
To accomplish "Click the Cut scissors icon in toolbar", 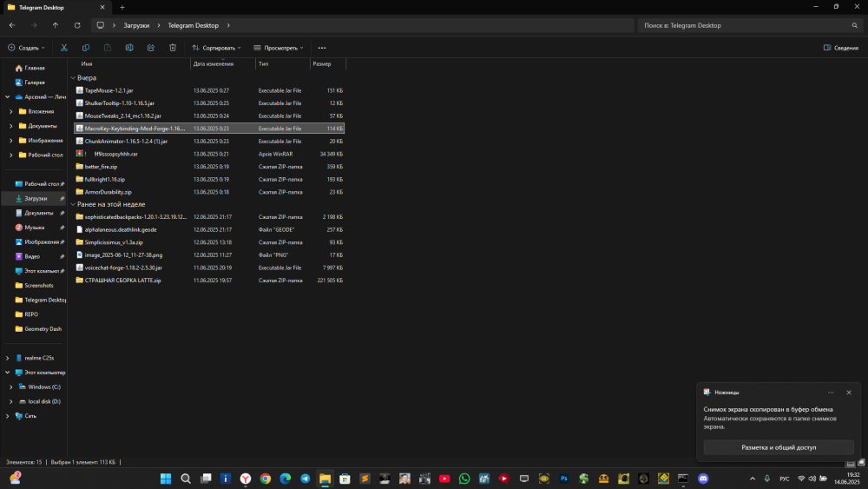I will click(x=64, y=48).
